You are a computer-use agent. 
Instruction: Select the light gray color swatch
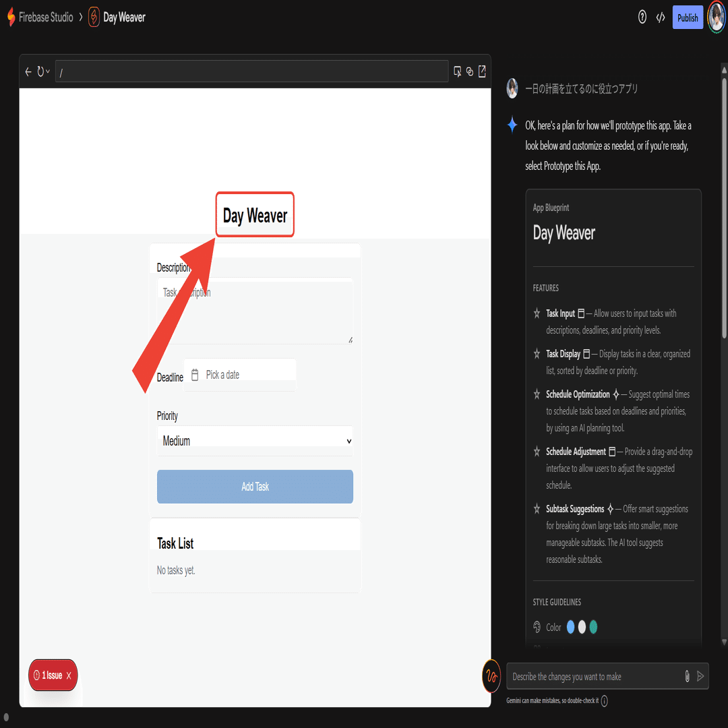(582, 627)
